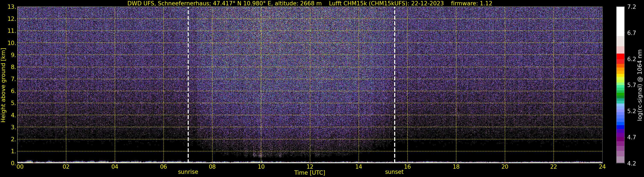644x177 pixels.
Task: Click the x-axis tick label '22'
Action: [x=554, y=167]
